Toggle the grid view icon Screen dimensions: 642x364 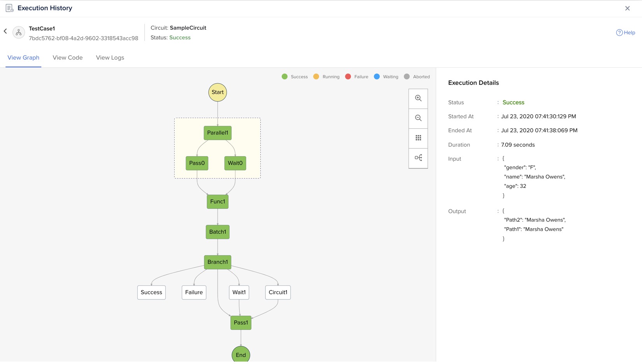tap(418, 138)
